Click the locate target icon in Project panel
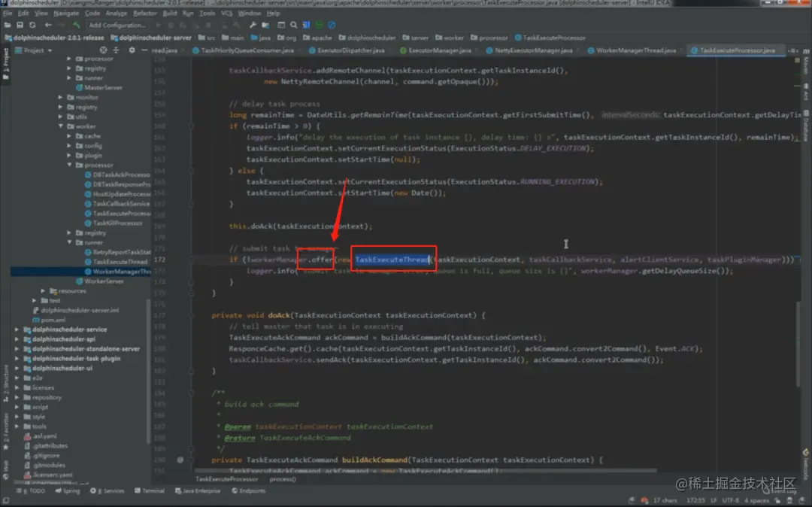Image resolution: width=812 pixels, height=507 pixels. 104,50
